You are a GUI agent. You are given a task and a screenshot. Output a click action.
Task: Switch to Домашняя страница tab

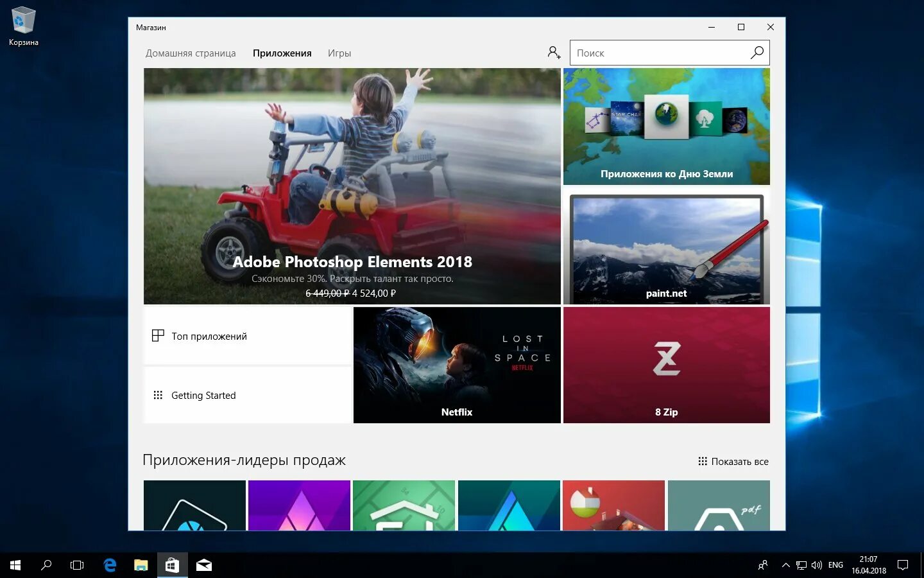click(x=191, y=53)
